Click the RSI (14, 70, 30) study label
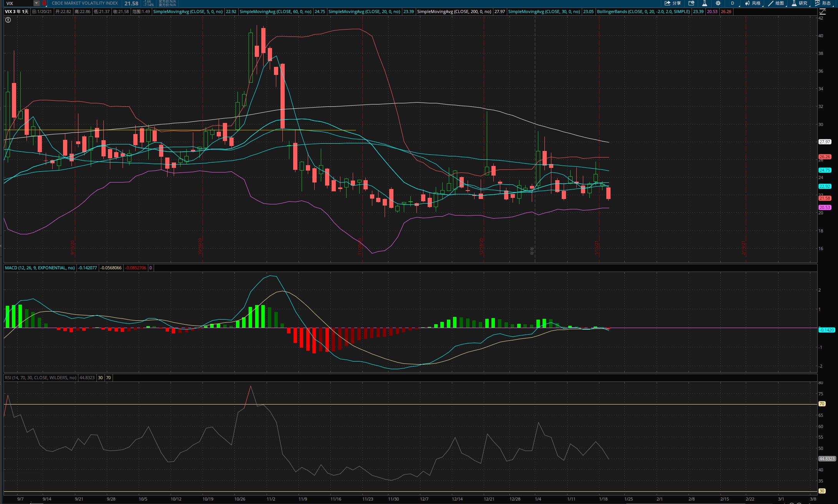This screenshot has width=838, height=504. click(40, 378)
